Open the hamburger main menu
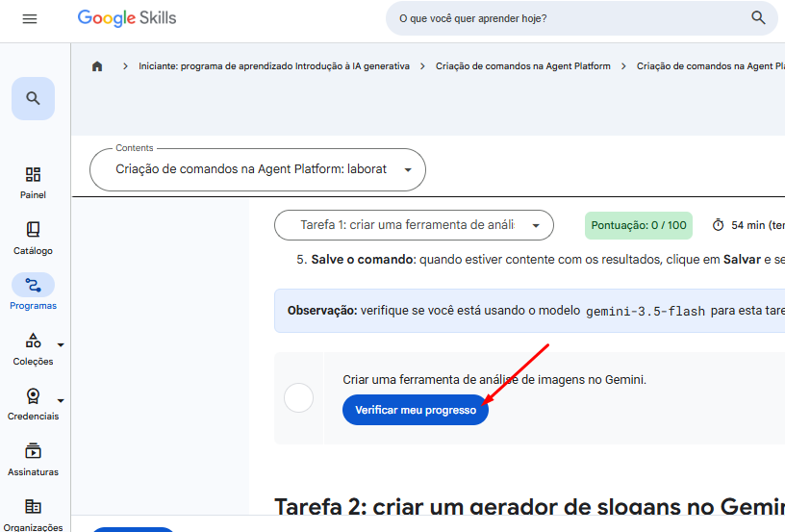 click(30, 19)
